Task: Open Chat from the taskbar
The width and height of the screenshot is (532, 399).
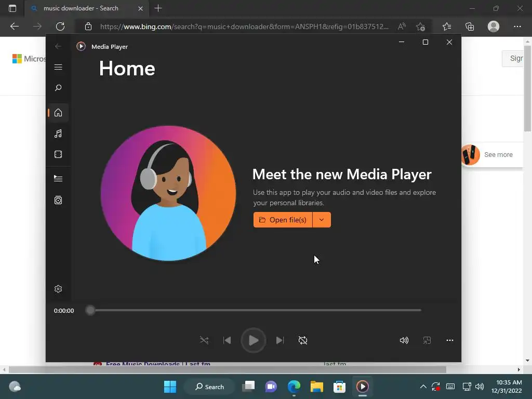Action: click(271, 387)
